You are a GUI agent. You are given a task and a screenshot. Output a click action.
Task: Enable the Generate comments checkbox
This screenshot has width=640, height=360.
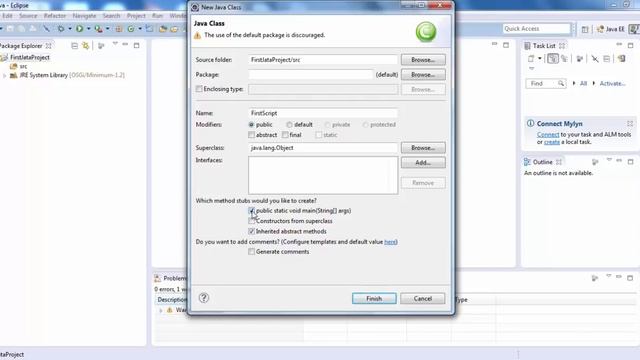[x=251, y=252]
